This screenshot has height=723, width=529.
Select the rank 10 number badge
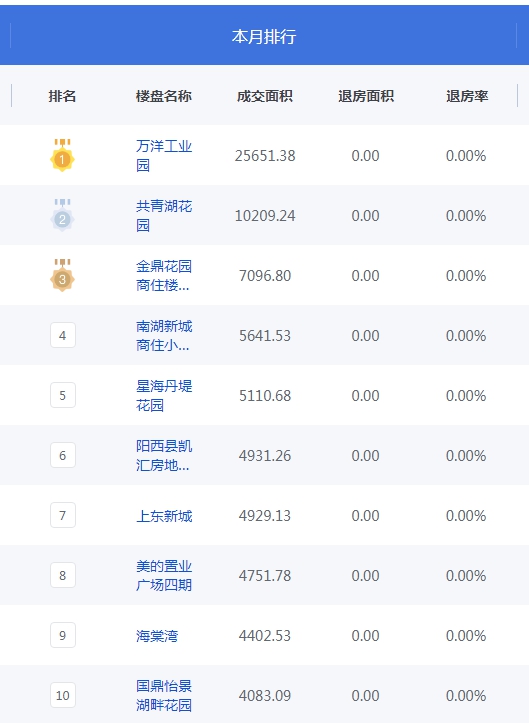point(63,695)
